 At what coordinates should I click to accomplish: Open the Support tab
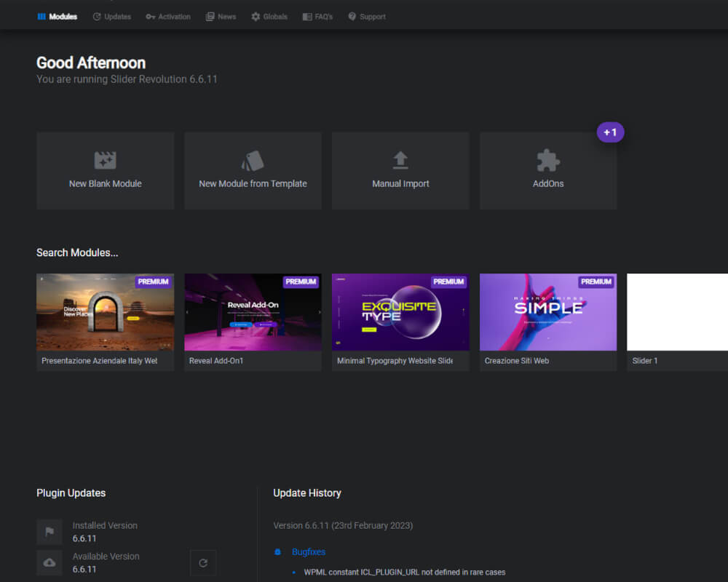(x=367, y=17)
